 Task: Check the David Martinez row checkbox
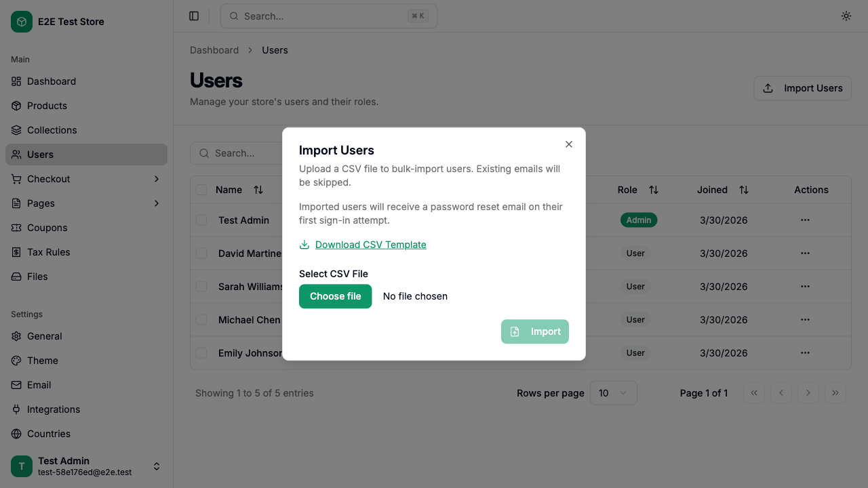point(201,253)
